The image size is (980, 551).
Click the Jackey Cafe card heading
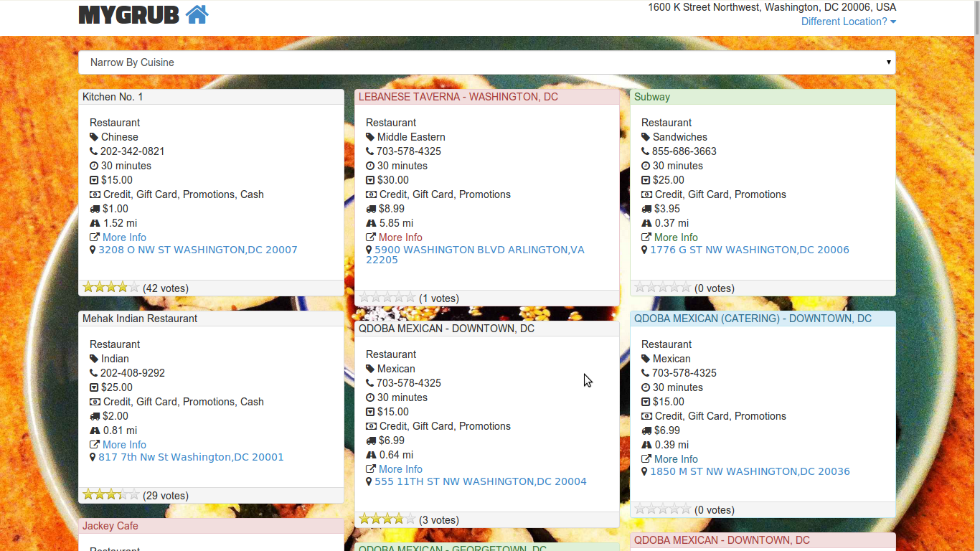110,526
